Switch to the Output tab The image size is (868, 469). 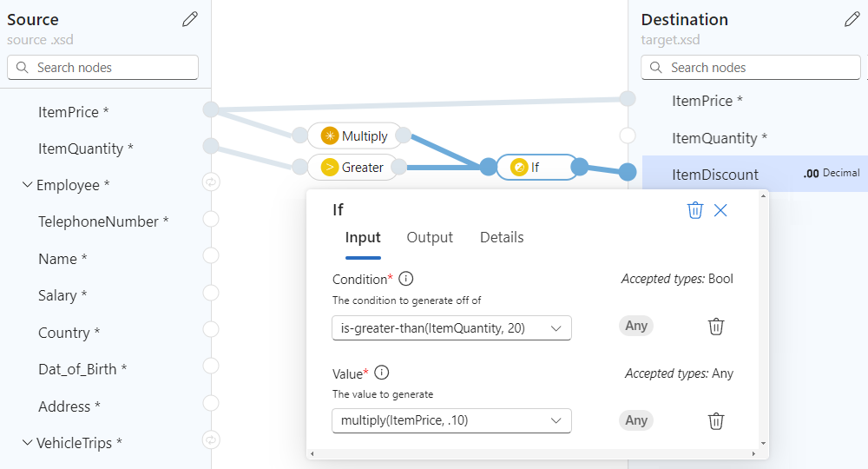click(x=430, y=237)
